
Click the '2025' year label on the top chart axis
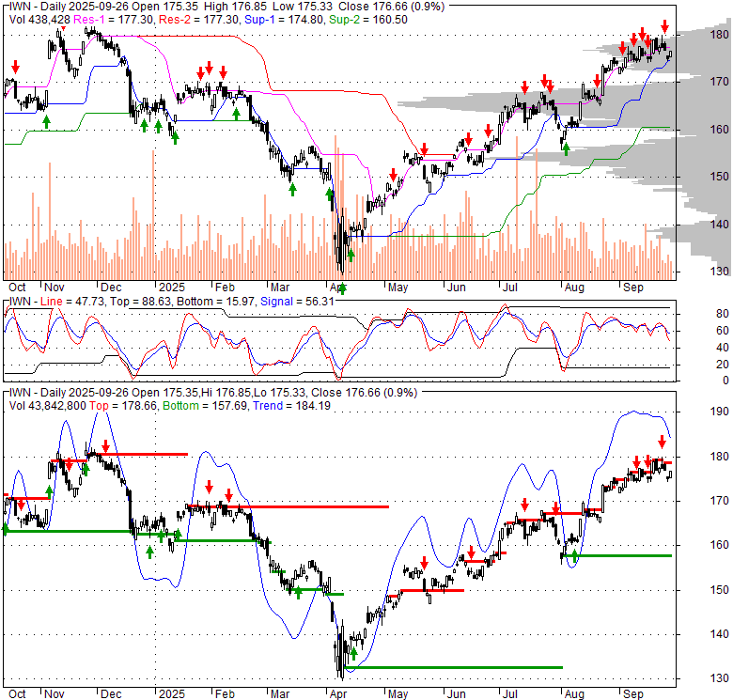(172, 287)
